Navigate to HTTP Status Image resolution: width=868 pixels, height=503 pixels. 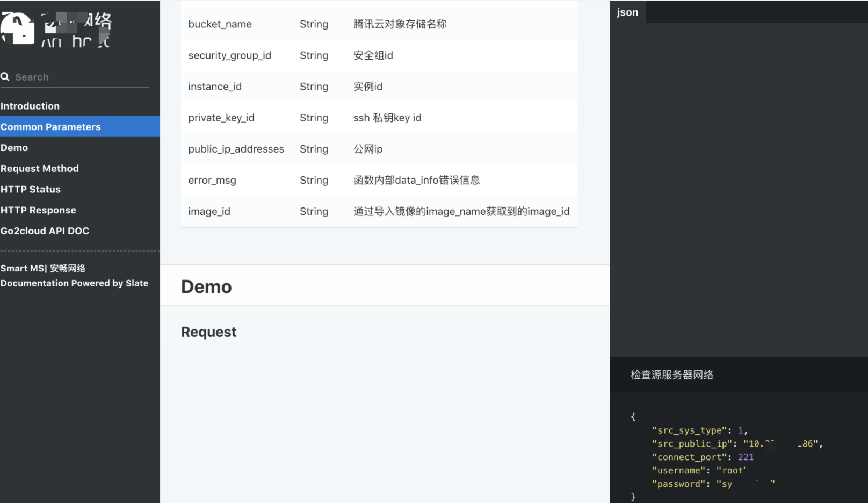(x=31, y=189)
